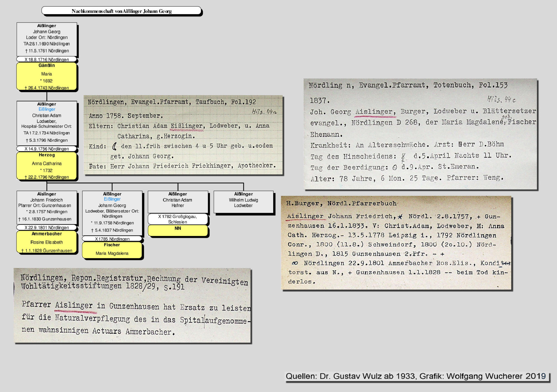Image resolution: width=557 pixels, height=392 pixels.
Task: Select Fischer Maria Magdalena yellow box
Action: (x=112, y=250)
